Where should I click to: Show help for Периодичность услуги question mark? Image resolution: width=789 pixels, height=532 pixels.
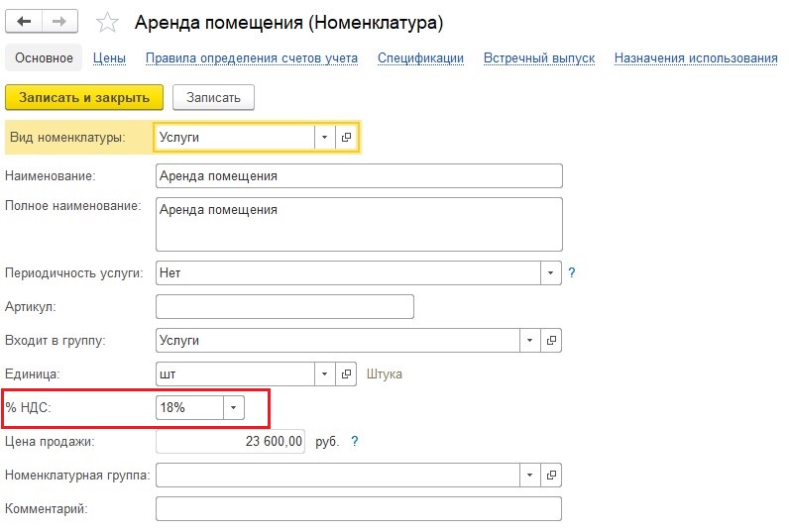(x=572, y=272)
